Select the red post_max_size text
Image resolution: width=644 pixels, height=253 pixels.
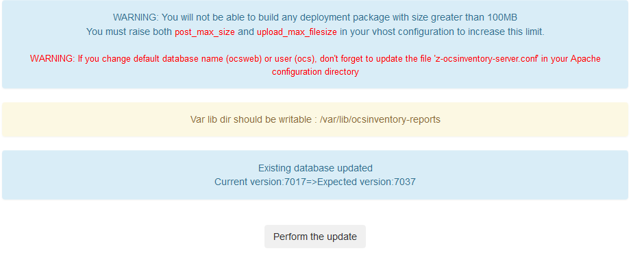point(205,32)
